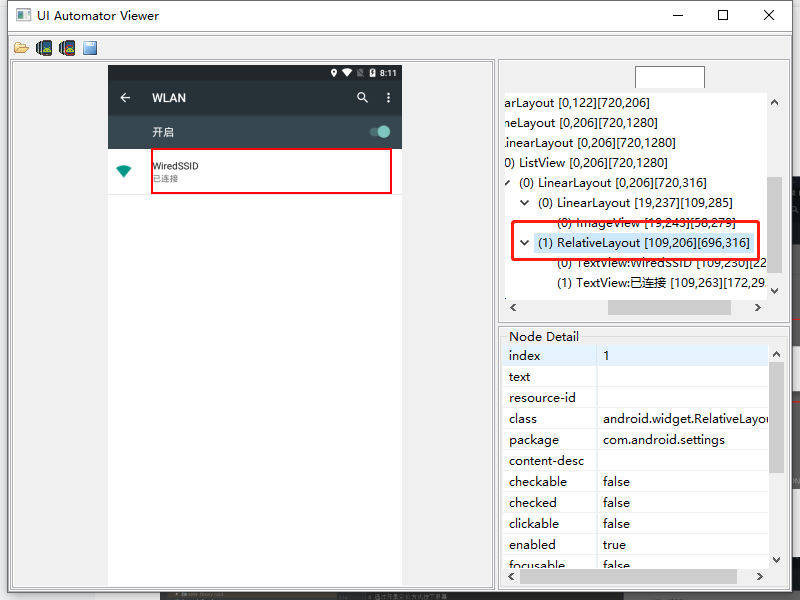Click the tree panel scroll down arrow
This screenshot has width=800, height=600.
(774, 291)
